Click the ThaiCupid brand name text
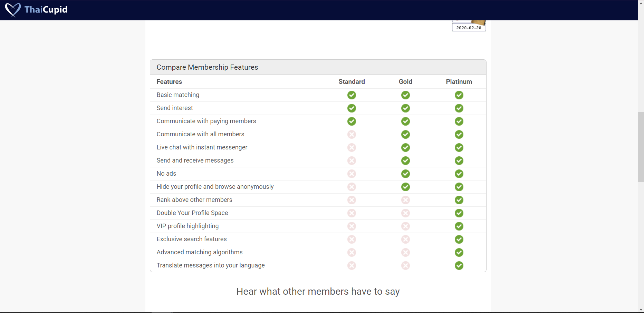The image size is (644, 313). 46,10
